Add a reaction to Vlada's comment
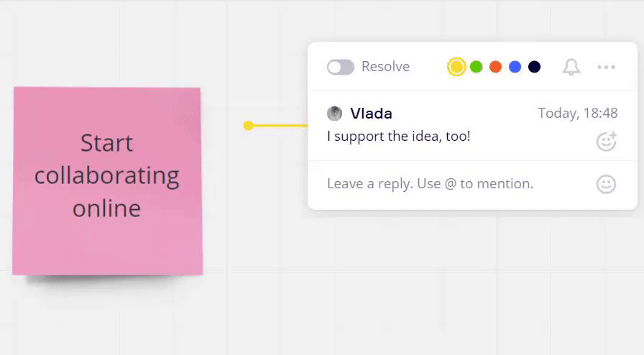The image size is (644, 355). coord(606,142)
